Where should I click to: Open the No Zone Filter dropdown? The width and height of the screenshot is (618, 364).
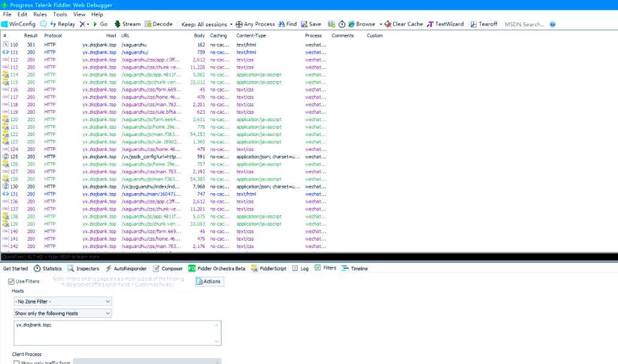tap(63, 301)
